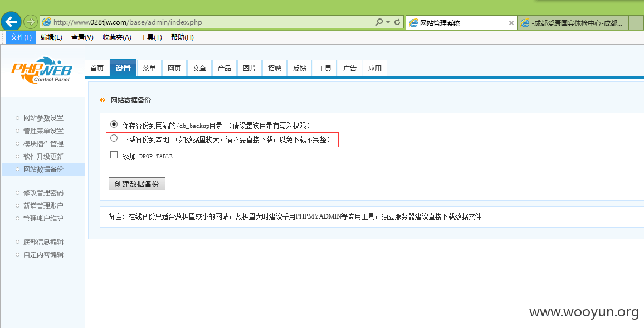Open sidebar link 网站数据备份
The height and width of the screenshot is (328, 644).
(43, 170)
